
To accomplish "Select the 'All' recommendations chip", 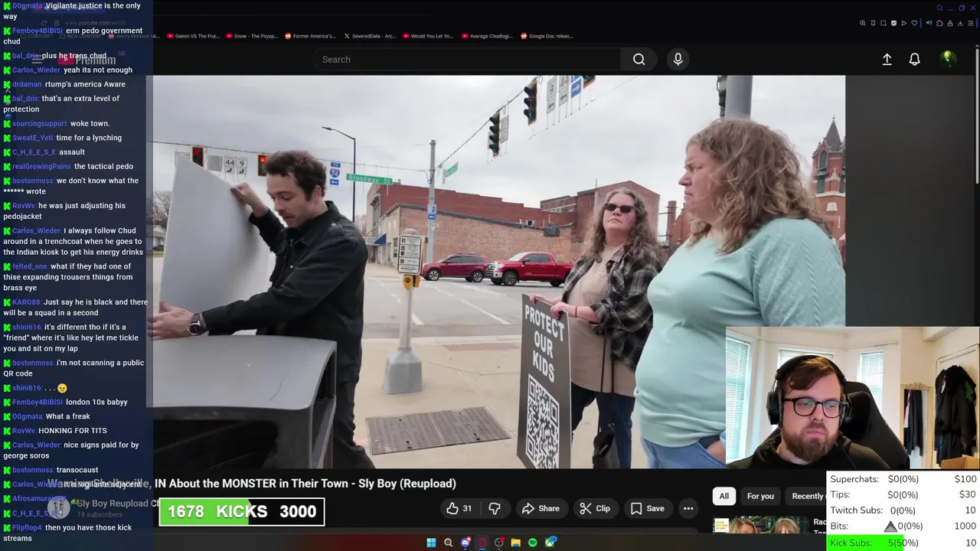I will coord(724,496).
